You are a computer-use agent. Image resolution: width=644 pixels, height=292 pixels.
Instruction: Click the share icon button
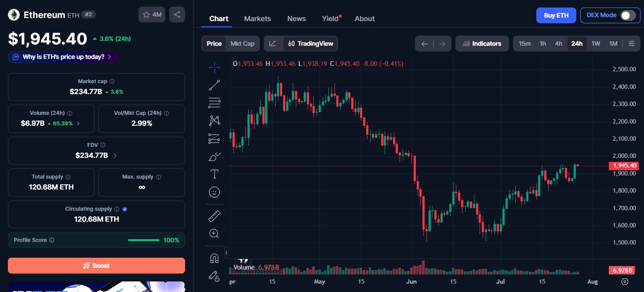pos(177,15)
